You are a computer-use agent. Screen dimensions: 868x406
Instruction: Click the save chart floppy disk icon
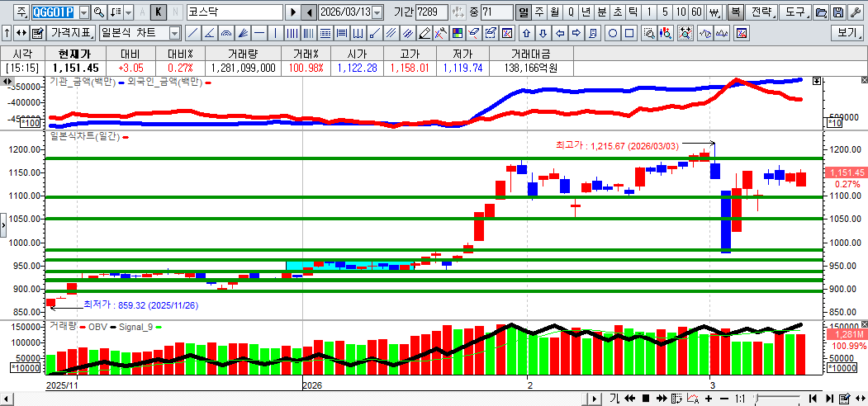pyautogui.click(x=837, y=12)
